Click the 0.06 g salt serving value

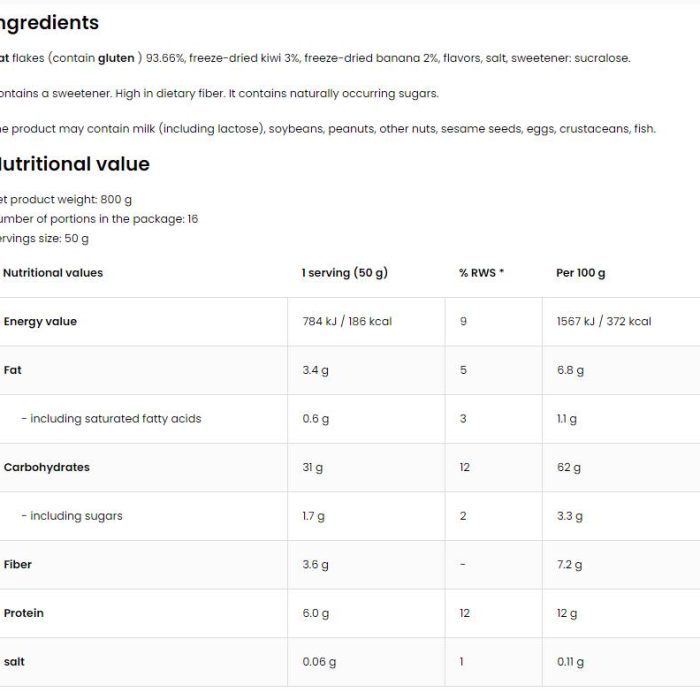(x=319, y=662)
